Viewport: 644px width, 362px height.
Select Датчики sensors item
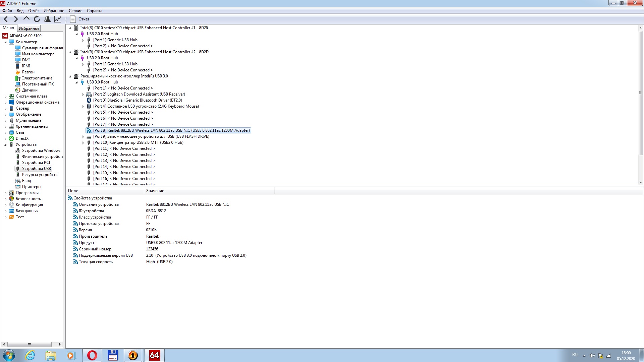(30, 90)
